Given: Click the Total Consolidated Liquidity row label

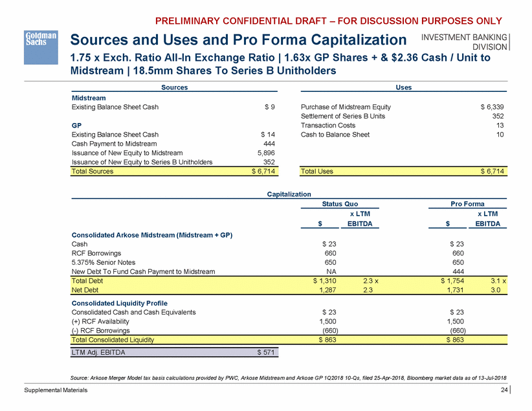Looking at the screenshot, I should [113, 339].
